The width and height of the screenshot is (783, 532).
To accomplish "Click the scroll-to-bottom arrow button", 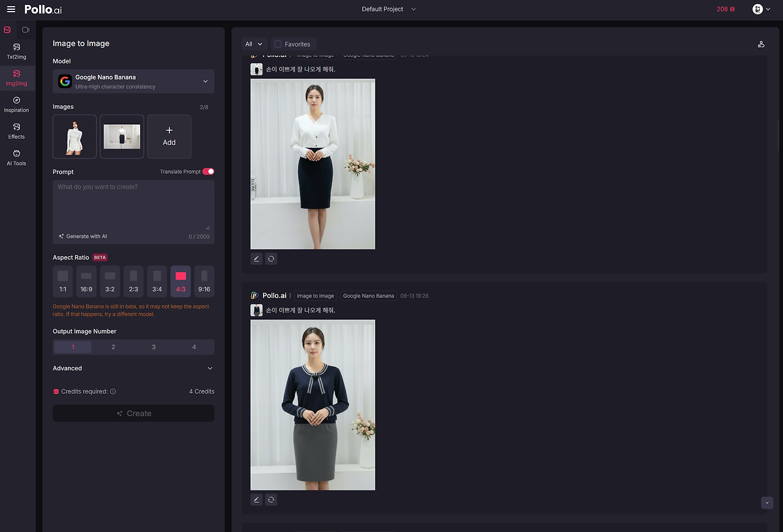I will (x=767, y=503).
